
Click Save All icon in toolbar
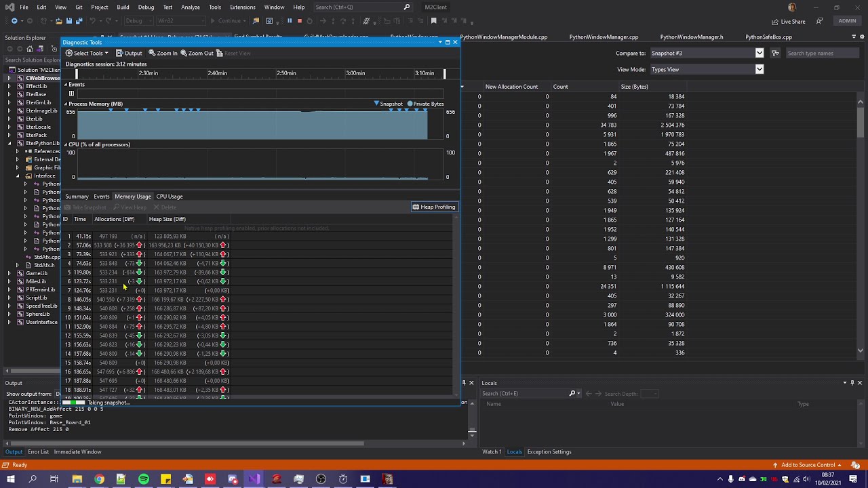[x=78, y=21]
